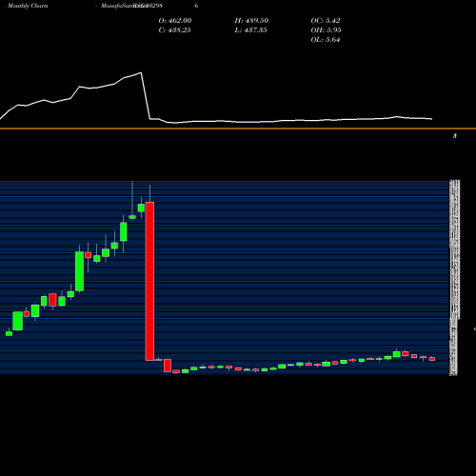
Task: Click the peak of the white line chart
Action: [x=141, y=72]
